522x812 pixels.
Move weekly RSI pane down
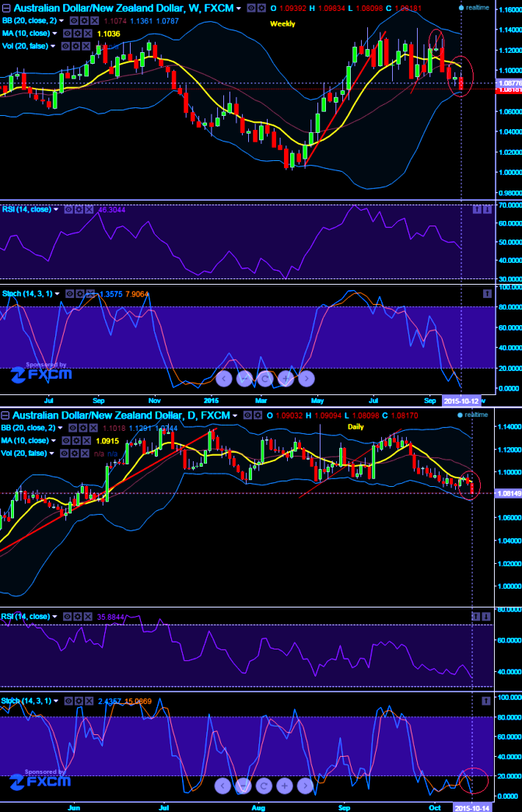point(487,209)
